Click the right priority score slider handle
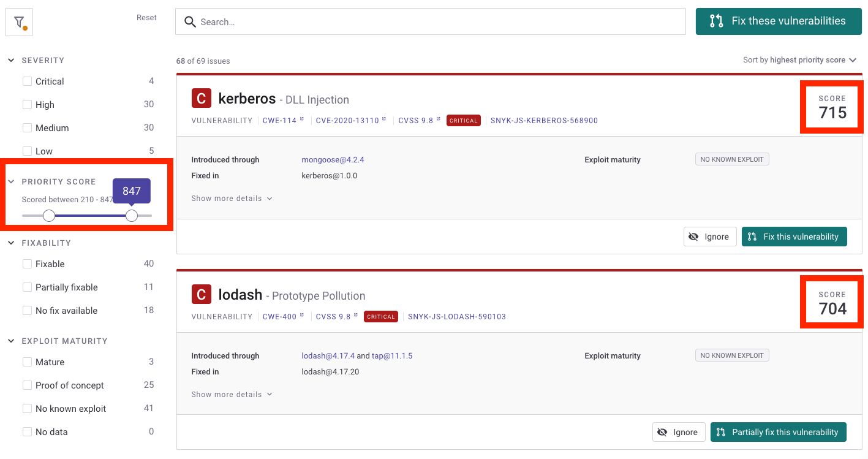868x459 pixels. coord(132,215)
